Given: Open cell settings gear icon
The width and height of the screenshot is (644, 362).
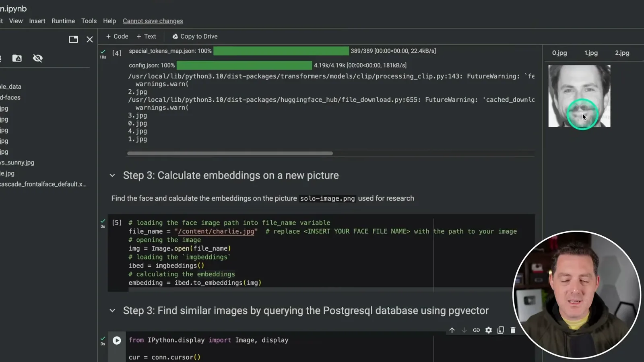Looking at the screenshot, I should (x=489, y=330).
